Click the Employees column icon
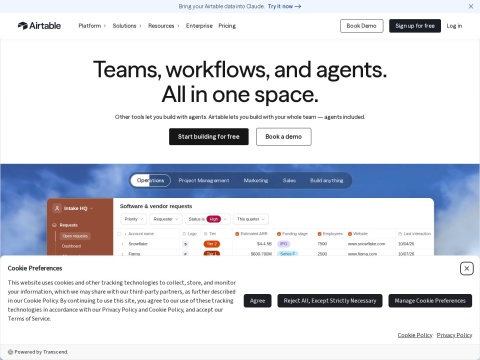Image resolution: width=480 pixels, height=360 pixels. 319,234
